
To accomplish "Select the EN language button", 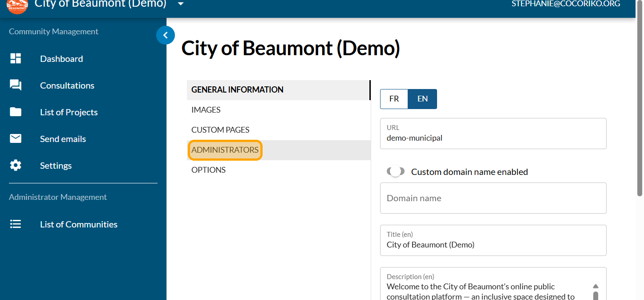I will point(422,99).
